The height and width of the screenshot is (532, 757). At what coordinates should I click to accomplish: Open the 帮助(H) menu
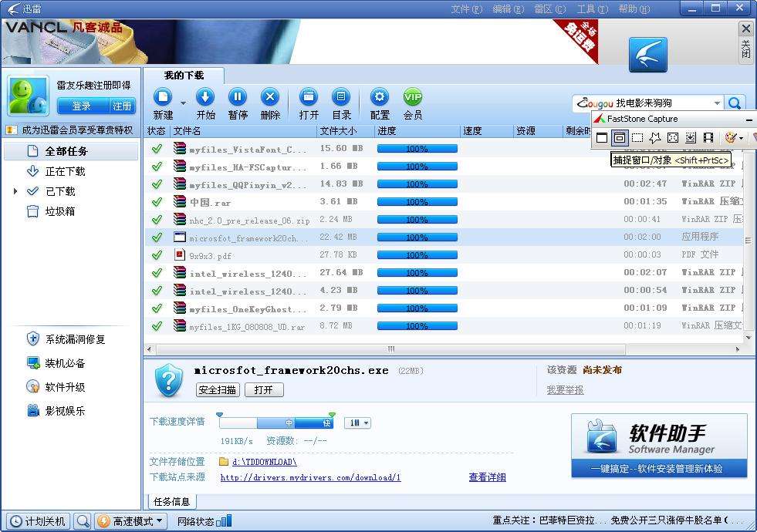[634, 8]
